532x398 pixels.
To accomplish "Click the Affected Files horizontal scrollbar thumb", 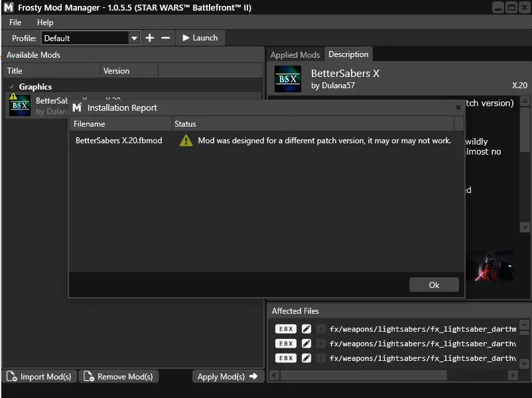I will click(x=364, y=375).
